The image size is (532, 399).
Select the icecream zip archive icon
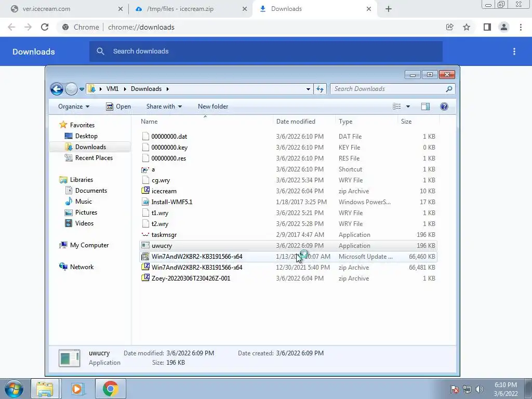click(x=145, y=191)
